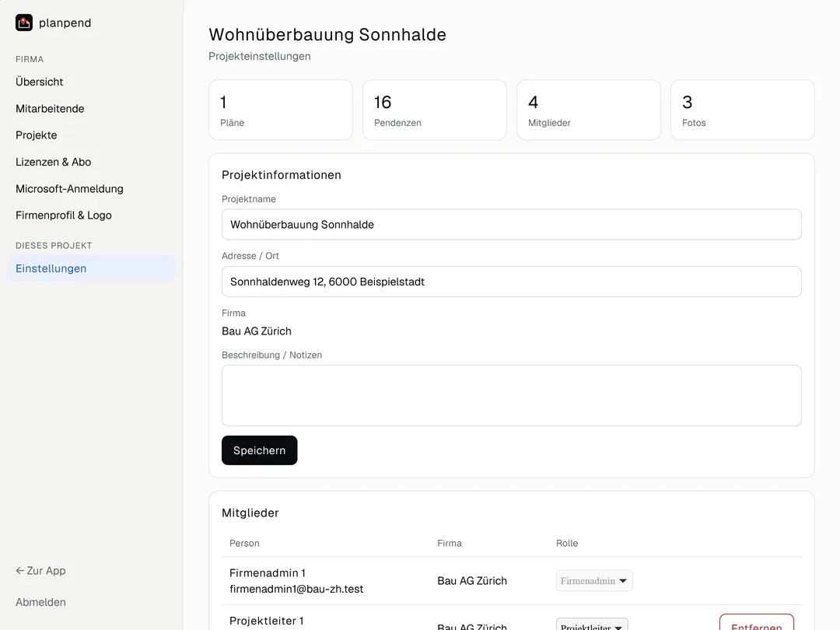Open Lizenzen & Abo section
Image resolution: width=840 pixels, height=630 pixels.
53,162
